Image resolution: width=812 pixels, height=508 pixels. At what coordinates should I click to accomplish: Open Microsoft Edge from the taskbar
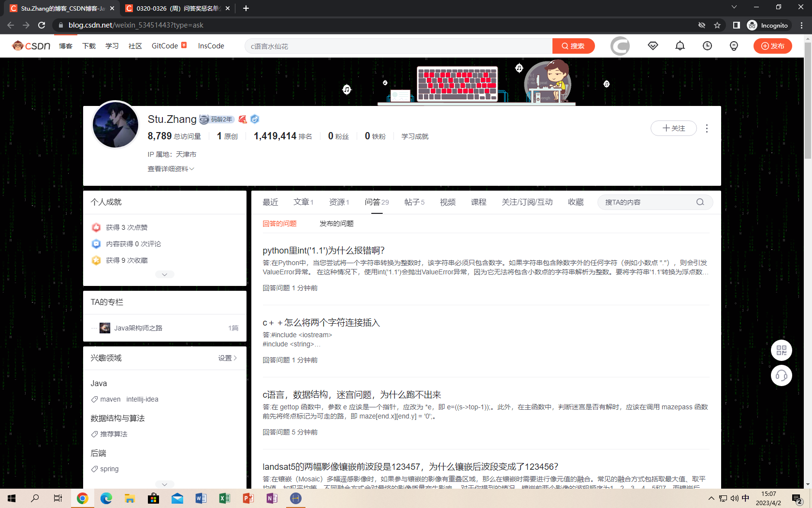click(106, 498)
